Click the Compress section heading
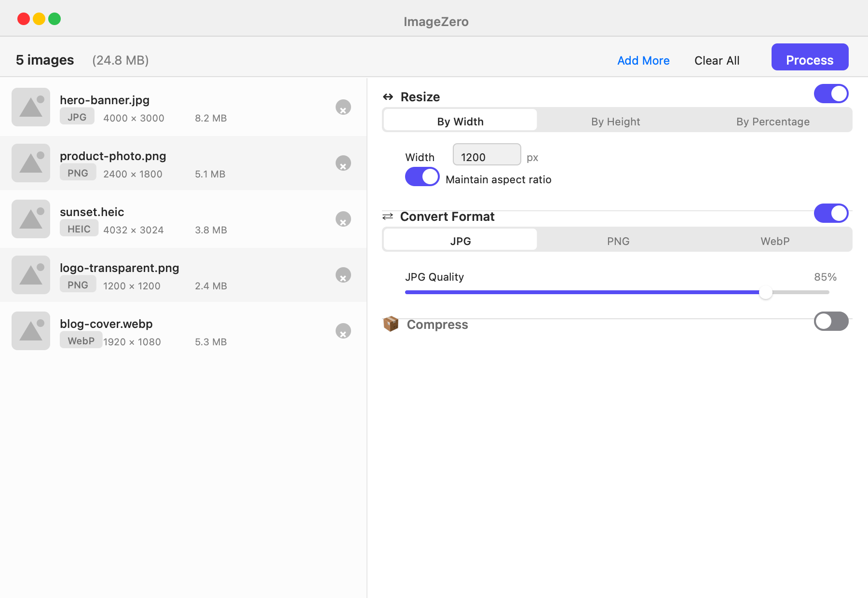Screen dimensions: 868x598 (437, 325)
